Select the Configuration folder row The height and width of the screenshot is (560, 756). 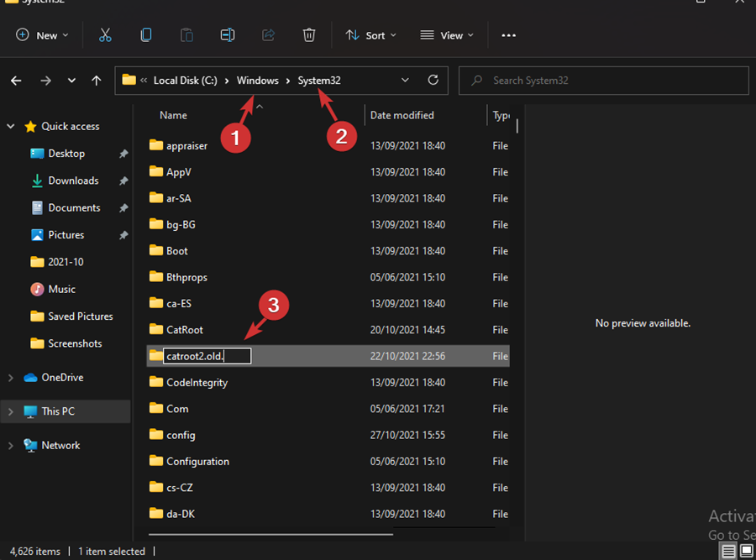click(328, 462)
